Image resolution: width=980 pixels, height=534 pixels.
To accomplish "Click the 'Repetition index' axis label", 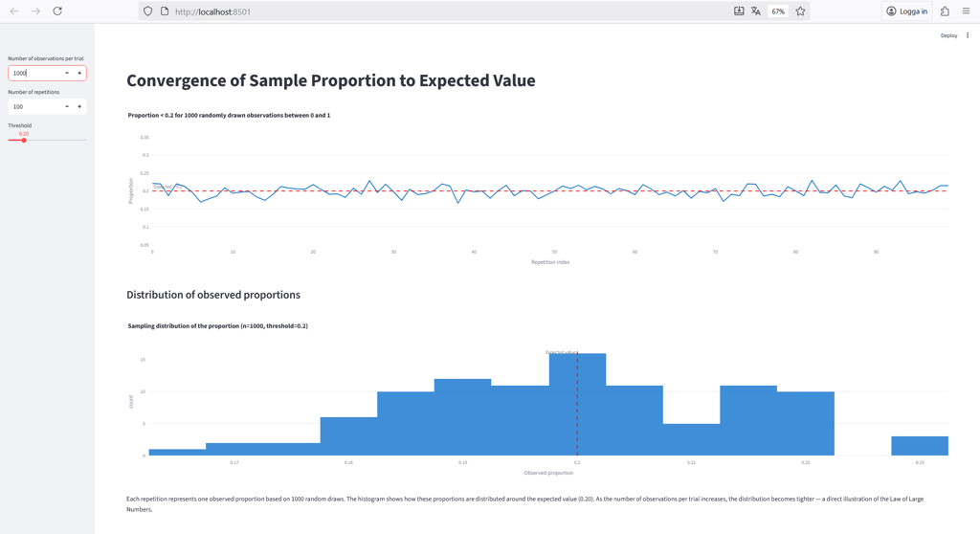I will 550,262.
